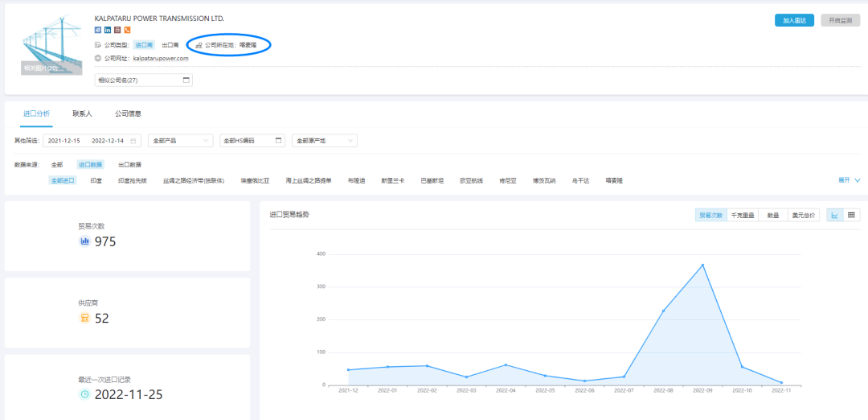Open the 全部产品 dropdown
The height and width of the screenshot is (420, 868).
pyautogui.click(x=182, y=141)
